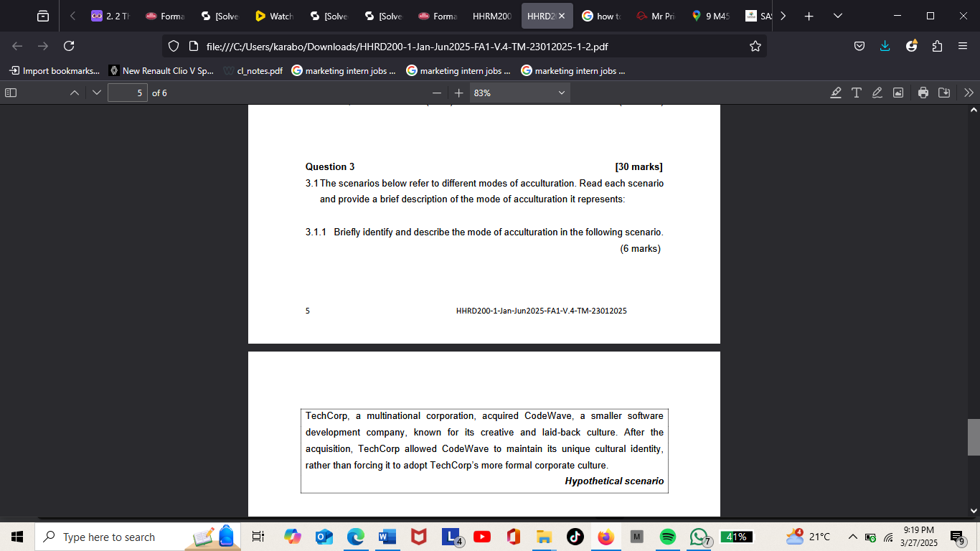This screenshot has height=551, width=980.
Task: Select the PDF highlight tool
Action: 835,93
